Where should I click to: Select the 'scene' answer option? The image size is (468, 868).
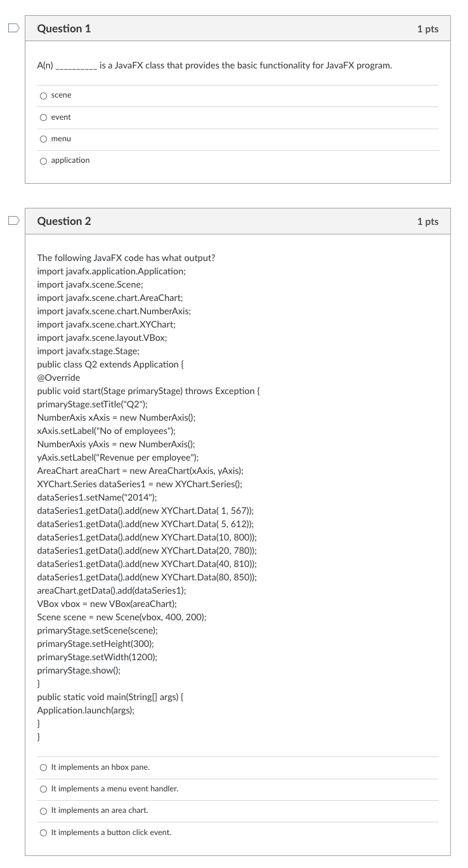tap(43, 95)
